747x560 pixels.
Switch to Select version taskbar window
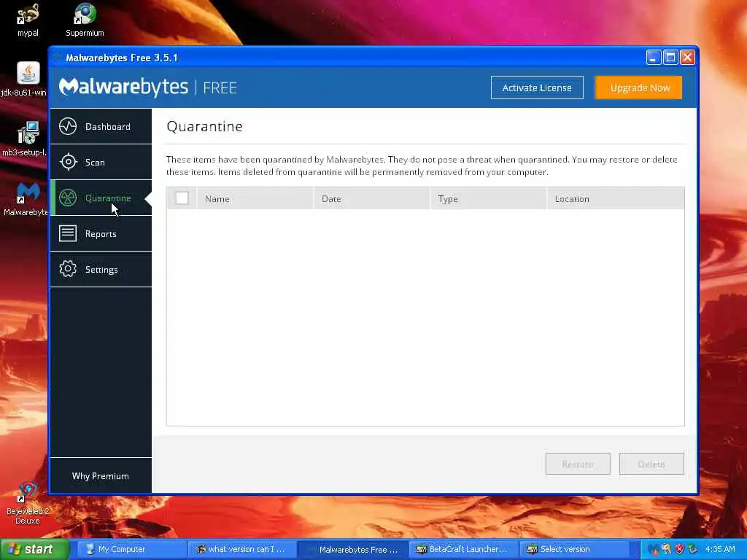click(574, 550)
